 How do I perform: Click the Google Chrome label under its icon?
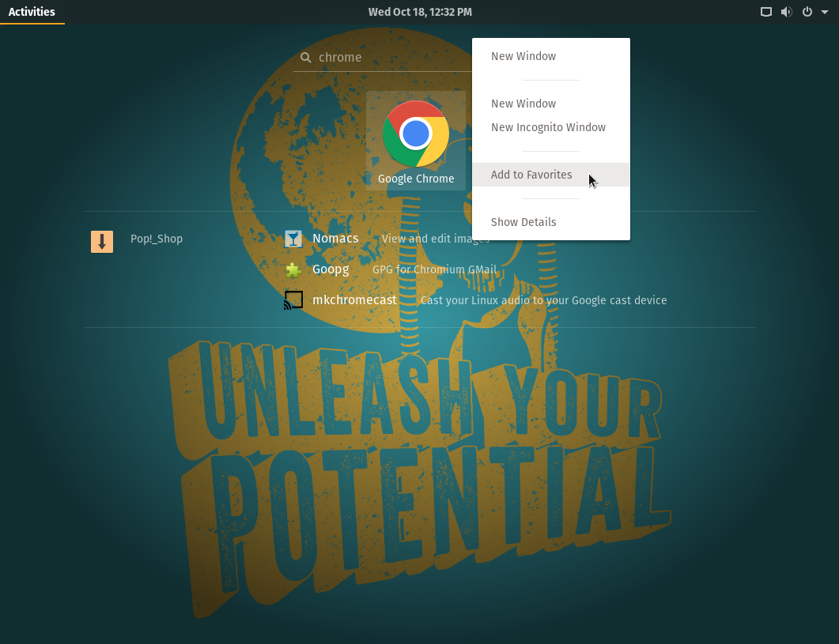416,179
